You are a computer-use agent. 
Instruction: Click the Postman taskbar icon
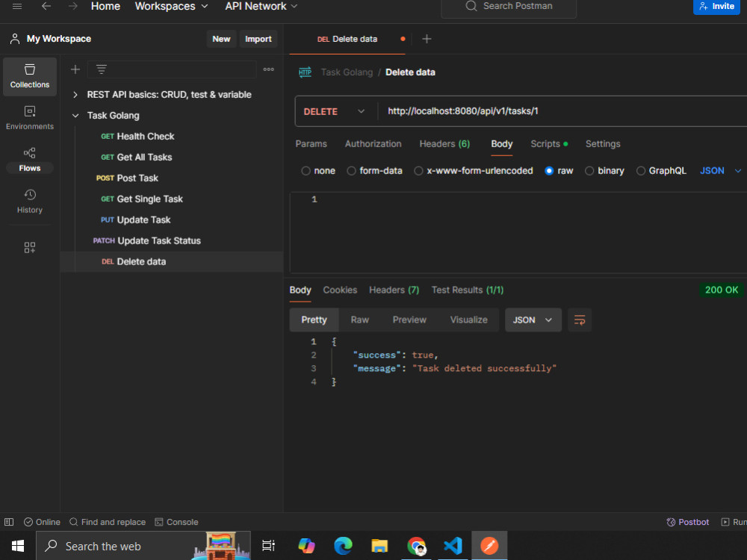(x=489, y=546)
